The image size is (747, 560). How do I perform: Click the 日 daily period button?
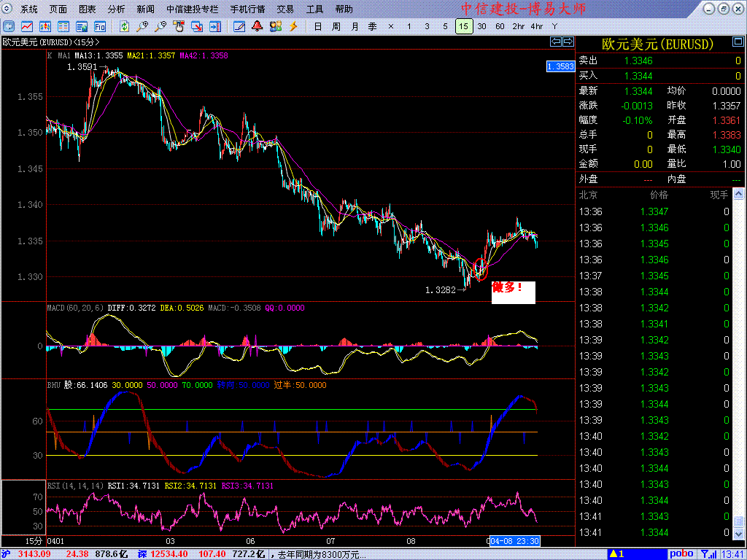click(317, 26)
